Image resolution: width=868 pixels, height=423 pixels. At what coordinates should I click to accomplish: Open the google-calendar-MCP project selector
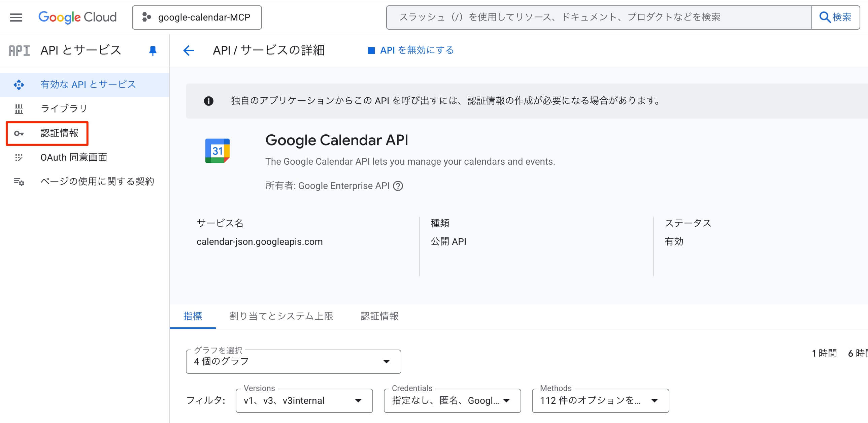[197, 17]
